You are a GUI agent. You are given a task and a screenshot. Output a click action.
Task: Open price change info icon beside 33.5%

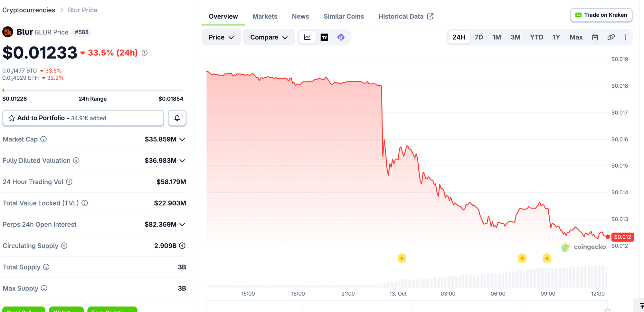coord(145,53)
